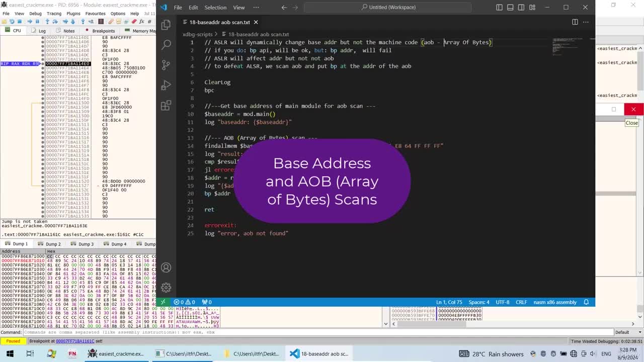644x362 pixels.
Task: Open the Source Control view
Action: [166, 65]
